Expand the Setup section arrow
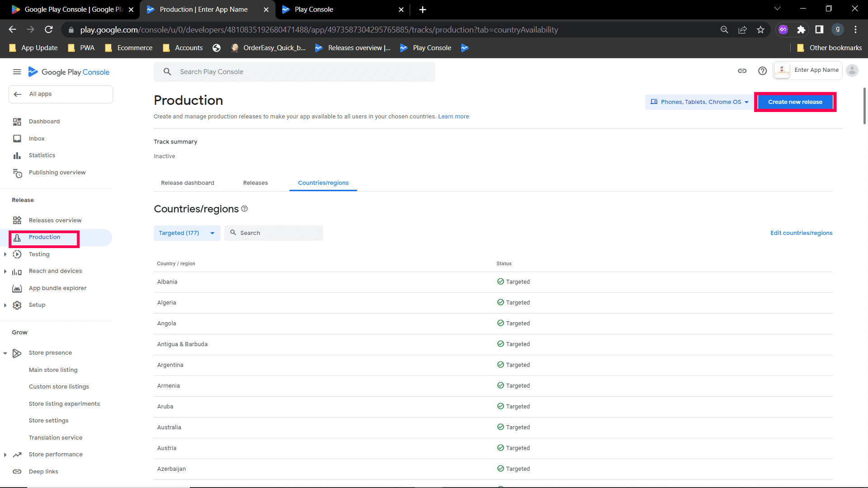The image size is (868, 488). pos(5,305)
